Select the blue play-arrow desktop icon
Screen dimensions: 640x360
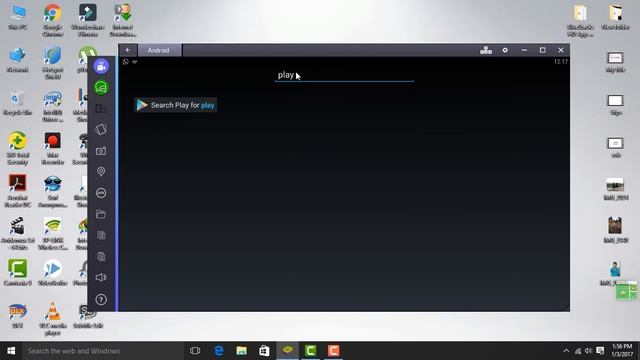pyautogui.click(x=53, y=272)
